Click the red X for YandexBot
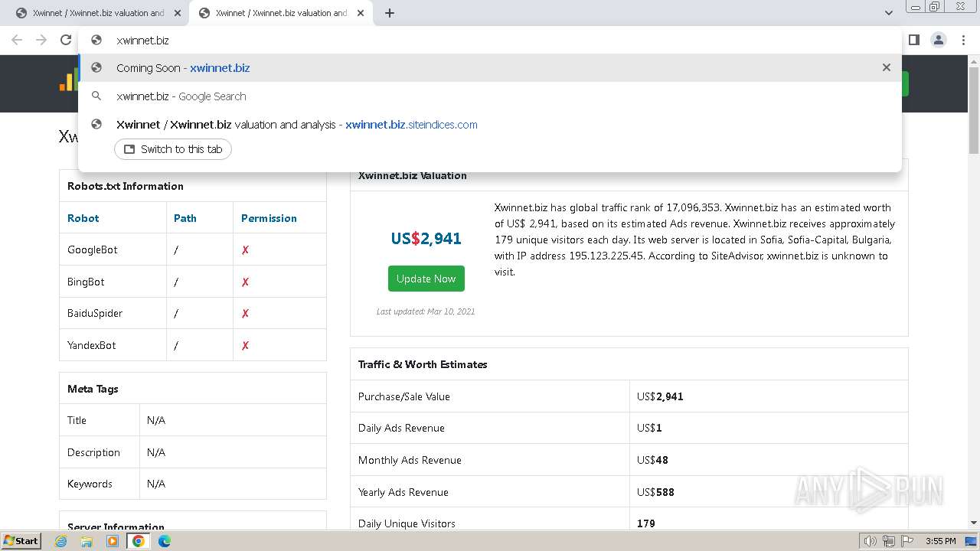Image resolution: width=980 pixels, height=551 pixels. click(x=245, y=346)
